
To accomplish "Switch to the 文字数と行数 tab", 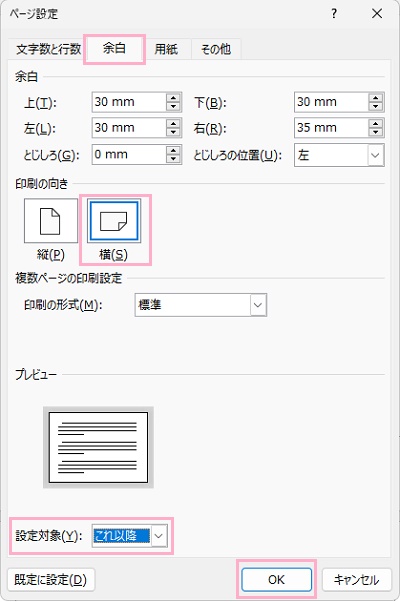I will click(48, 49).
